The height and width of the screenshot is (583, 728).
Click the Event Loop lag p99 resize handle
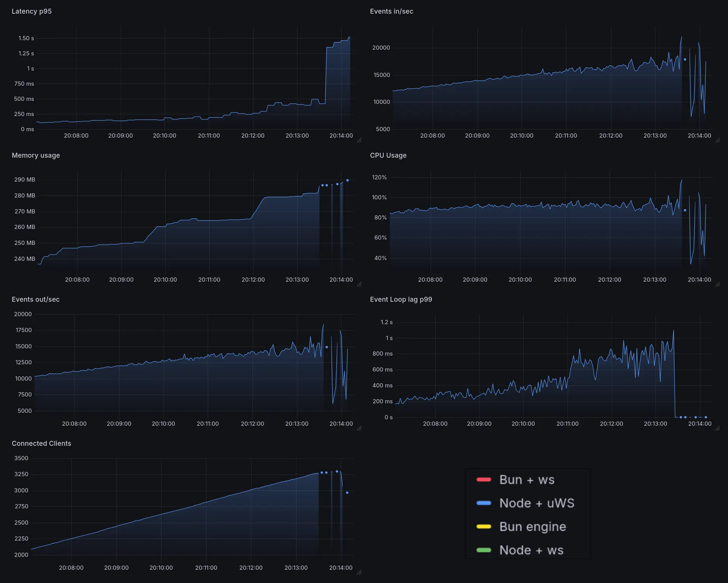[717, 429]
